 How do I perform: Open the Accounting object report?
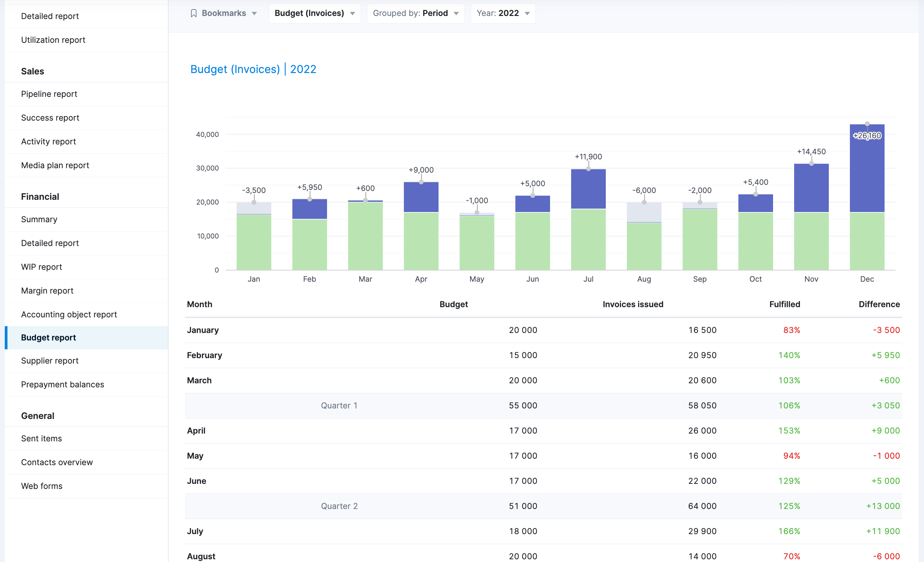tap(69, 314)
